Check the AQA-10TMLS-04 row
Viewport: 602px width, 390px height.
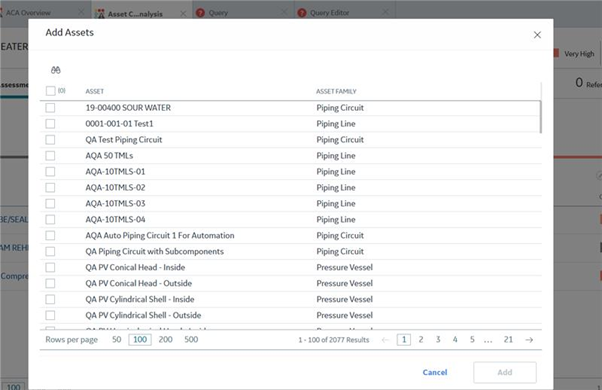point(50,220)
